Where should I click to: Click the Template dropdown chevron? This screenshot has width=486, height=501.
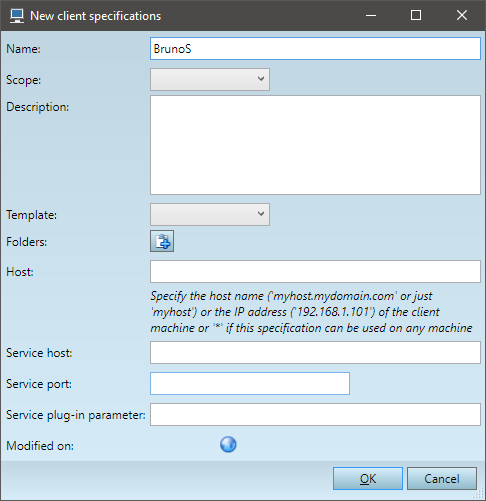pos(261,214)
